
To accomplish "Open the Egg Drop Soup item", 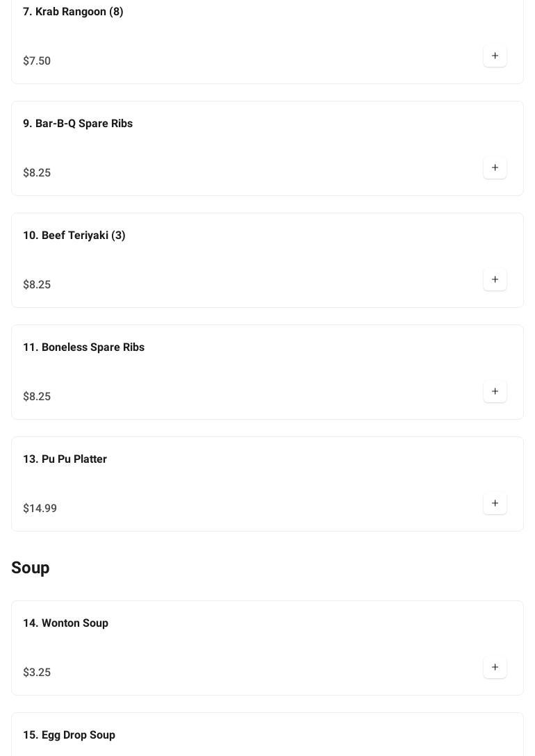I will 69,735.
